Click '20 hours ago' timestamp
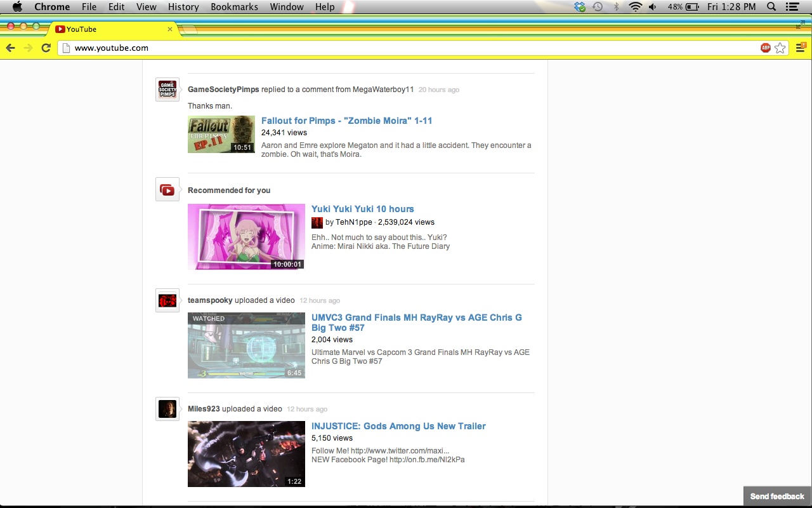This screenshot has height=508, width=812. point(438,90)
